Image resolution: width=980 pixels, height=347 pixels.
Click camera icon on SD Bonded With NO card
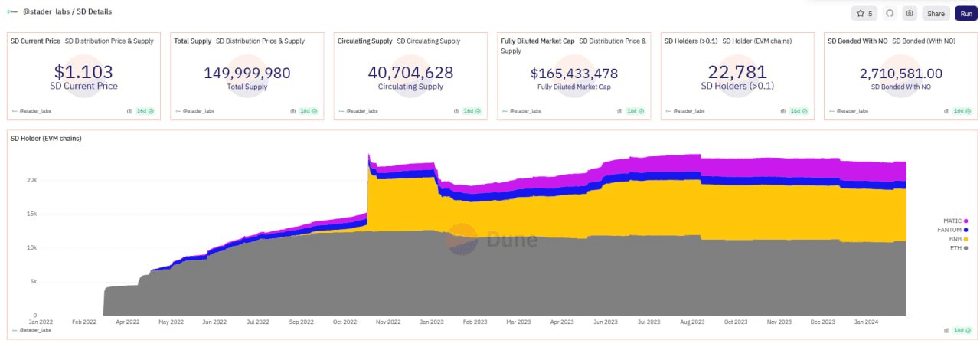click(947, 111)
